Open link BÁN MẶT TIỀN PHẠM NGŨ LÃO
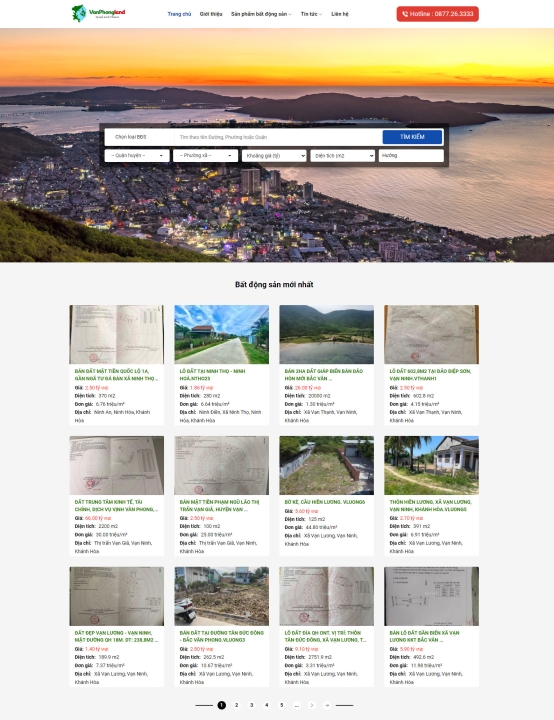Screen dimensions: 554x720 pos(219,506)
